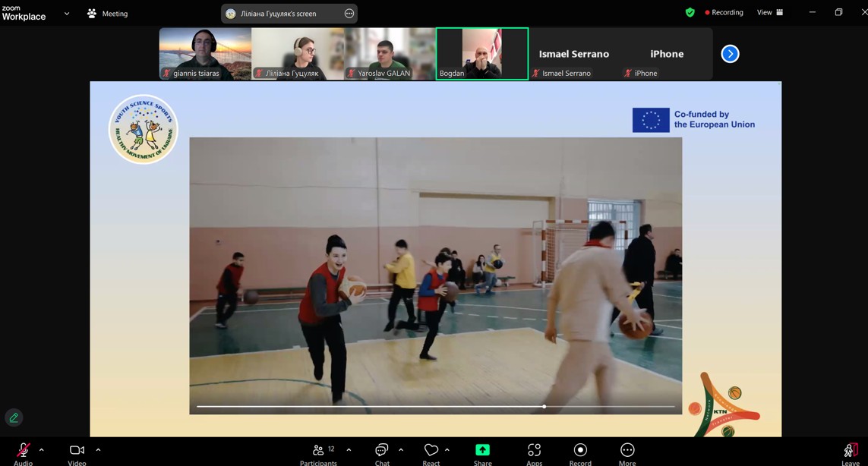The width and height of the screenshot is (868, 466).
Task: Expand the Video options arrow
Action: coord(98,450)
